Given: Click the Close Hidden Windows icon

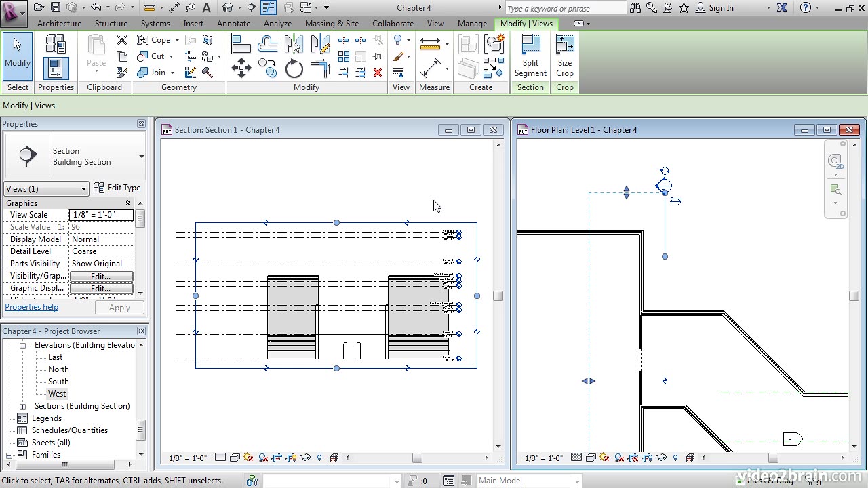Looking at the screenshot, I should [x=289, y=8].
